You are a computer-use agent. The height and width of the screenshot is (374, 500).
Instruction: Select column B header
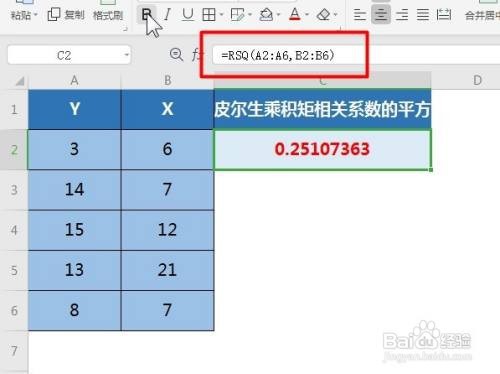(x=167, y=80)
